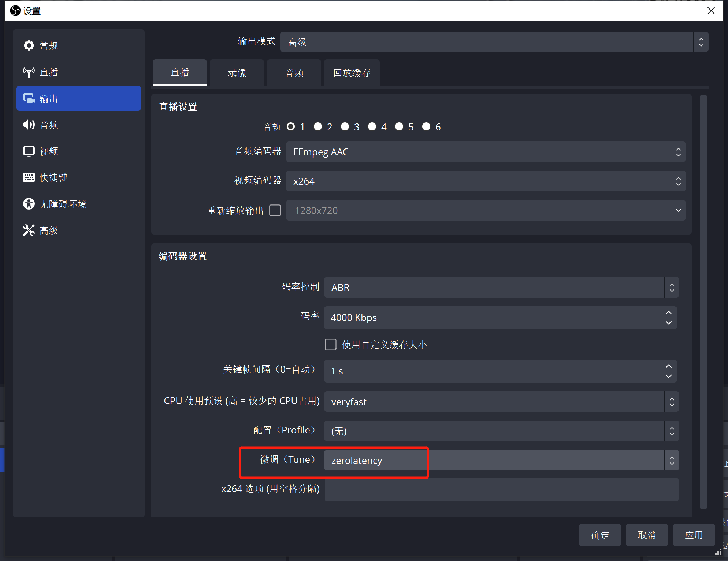Image resolution: width=728 pixels, height=561 pixels.
Task: Open 无障碍环境 accessibility icon
Action: (29, 204)
